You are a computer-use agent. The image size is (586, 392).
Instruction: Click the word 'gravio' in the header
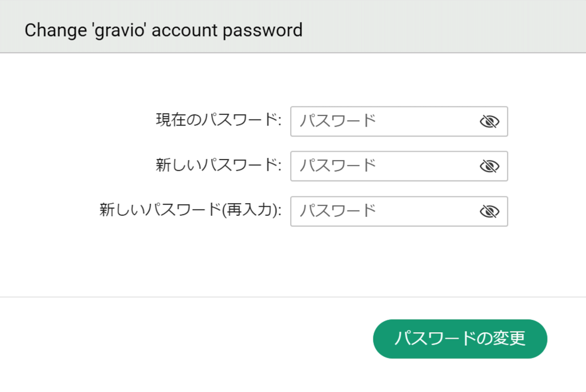(119, 30)
